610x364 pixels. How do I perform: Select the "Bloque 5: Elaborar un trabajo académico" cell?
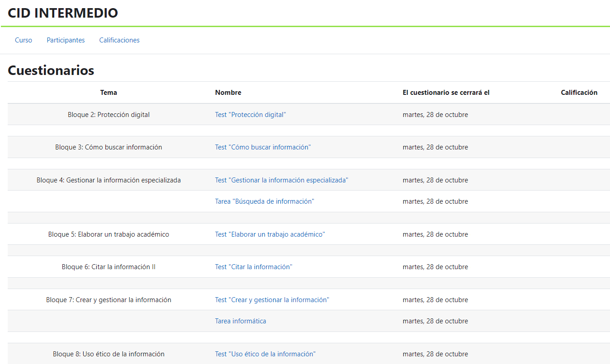[x=109, y=234]
